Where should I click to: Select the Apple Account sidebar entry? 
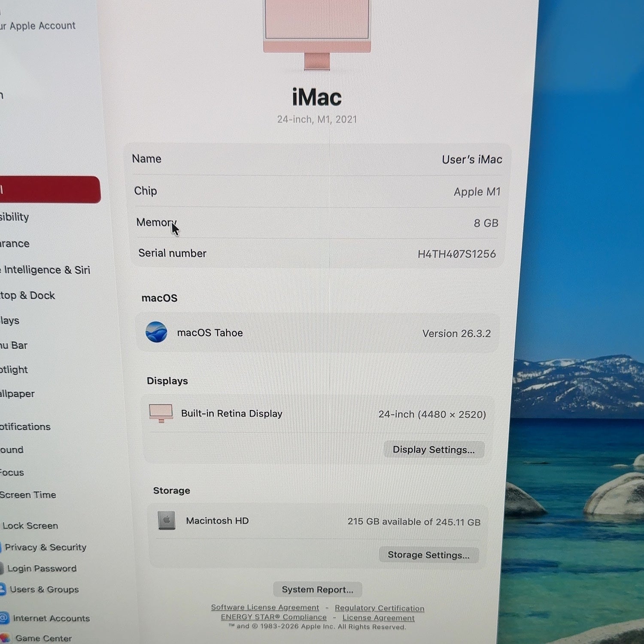(38, 26)
